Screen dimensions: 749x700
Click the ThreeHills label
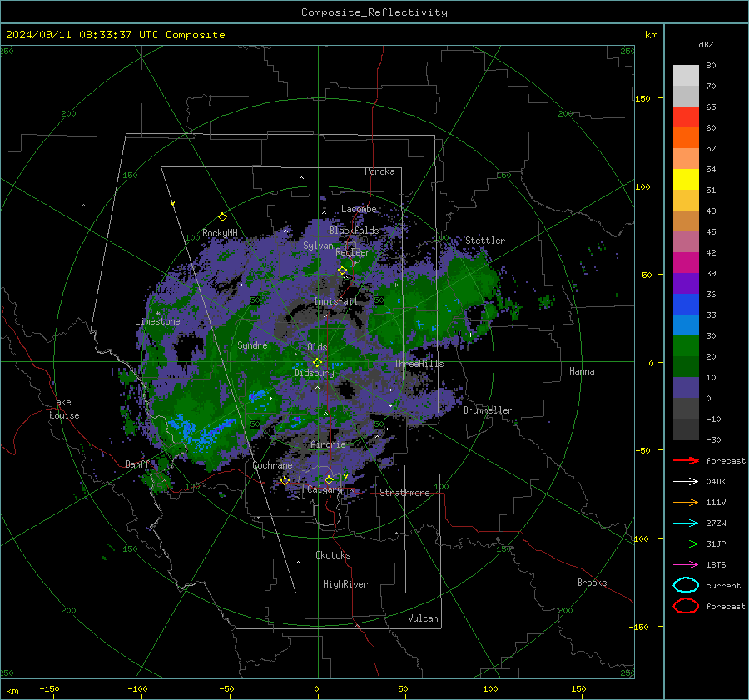[x=419, y=364]
